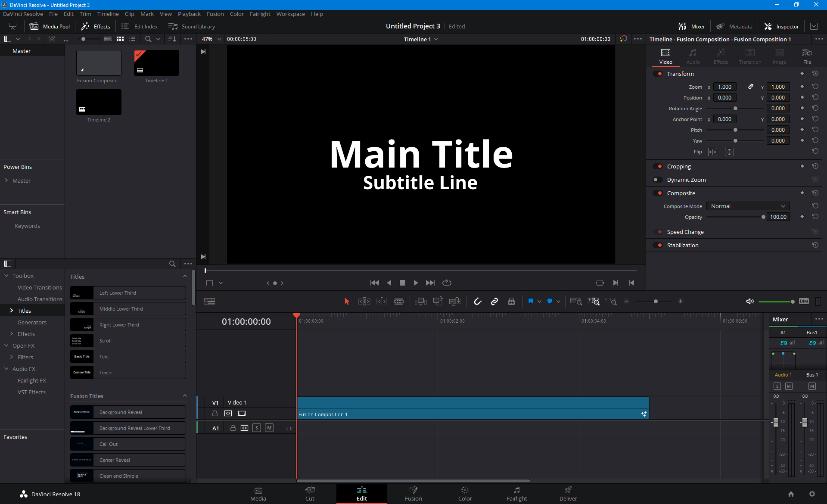Screen dimensions: 827x504
Task: Play timeline in reverse
Action: tap(389, 283)
